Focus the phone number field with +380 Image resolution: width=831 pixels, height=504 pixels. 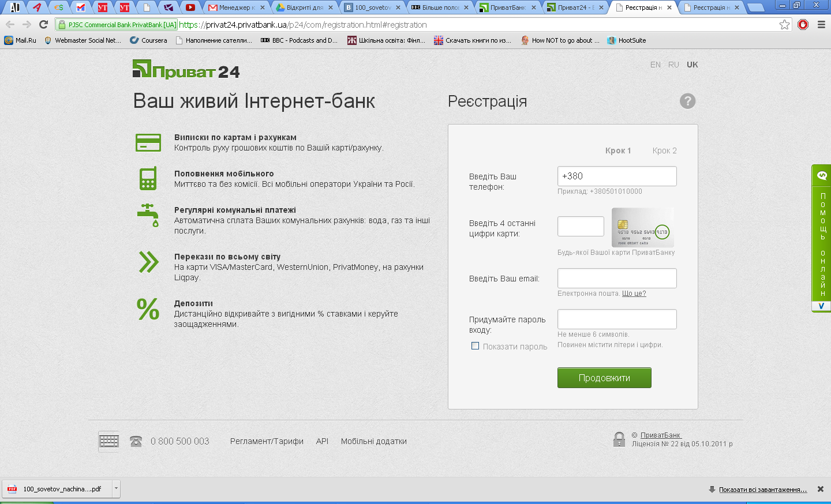pyautogui.click(x=617, y=176)
